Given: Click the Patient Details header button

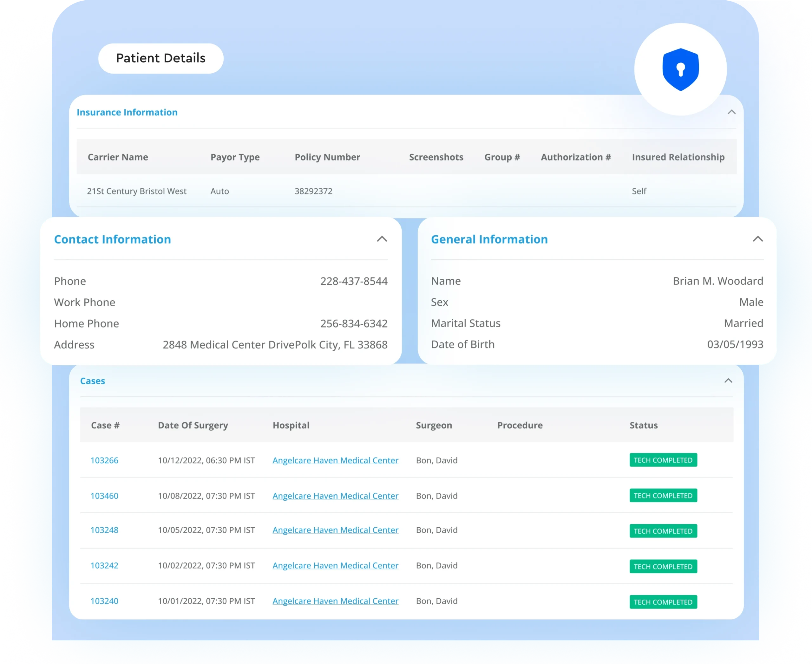Looking at the screenshot, I should 160,58.
